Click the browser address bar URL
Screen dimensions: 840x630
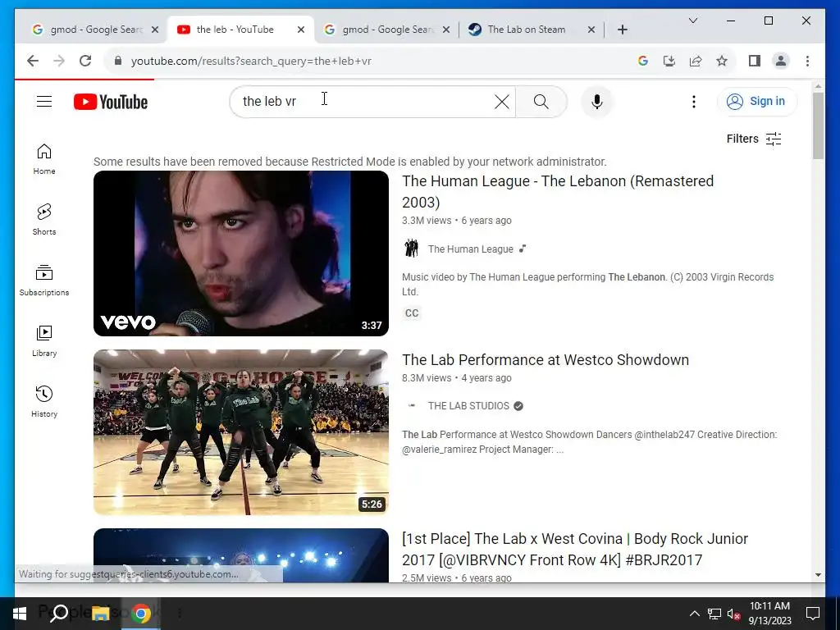pos(251,61)
